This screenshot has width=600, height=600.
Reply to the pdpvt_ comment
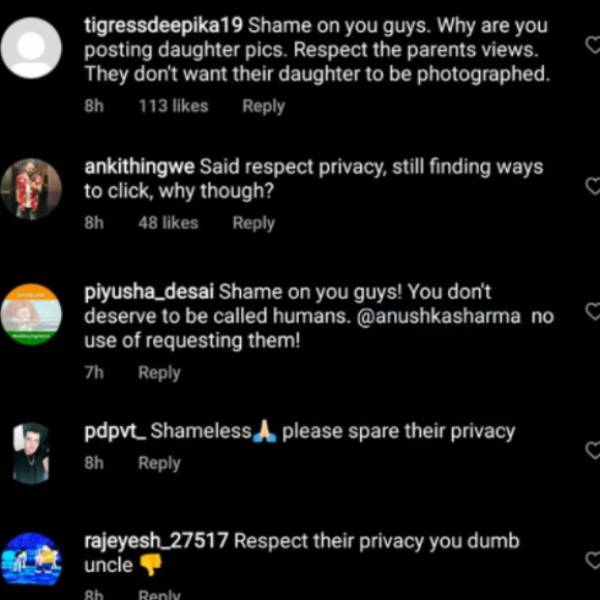[x=159, y=463]
